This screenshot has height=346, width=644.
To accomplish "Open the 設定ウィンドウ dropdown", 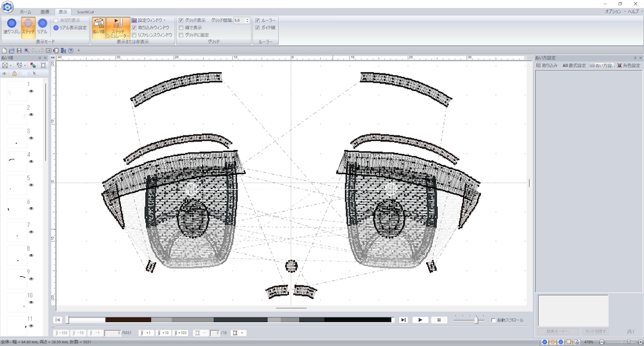I will pyautogui.click(x=149, y=20).
